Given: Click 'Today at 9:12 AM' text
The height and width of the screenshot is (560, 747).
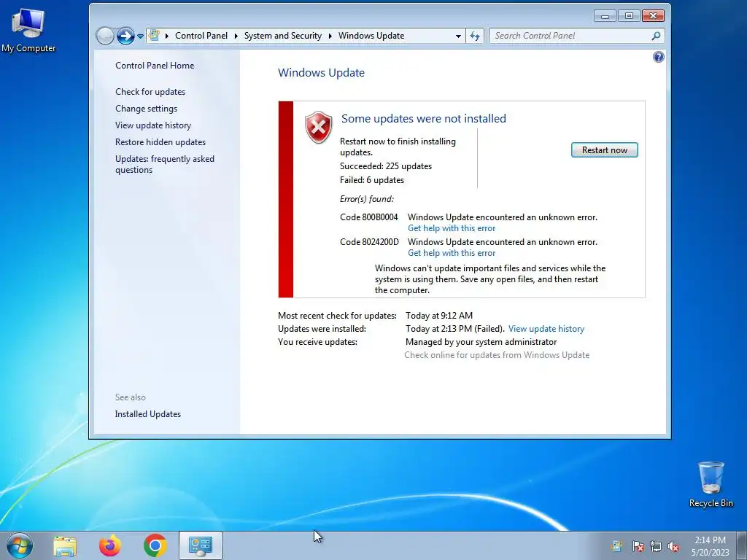Looking at the screenshot, I should coord(439,315).
